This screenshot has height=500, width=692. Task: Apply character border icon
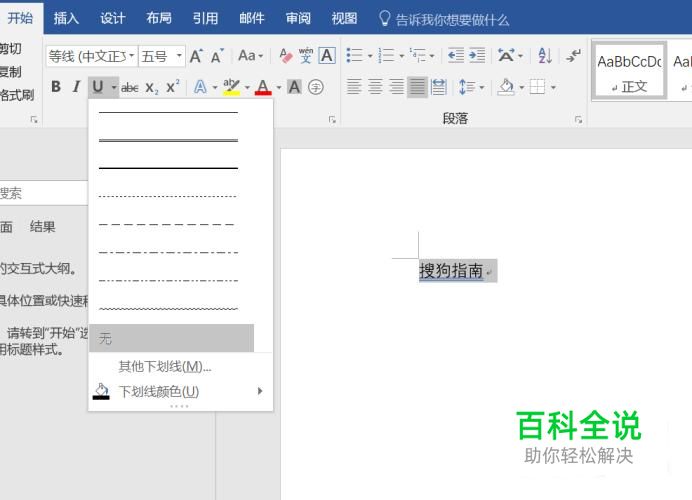pyautogui.click(x=327, y=56)
